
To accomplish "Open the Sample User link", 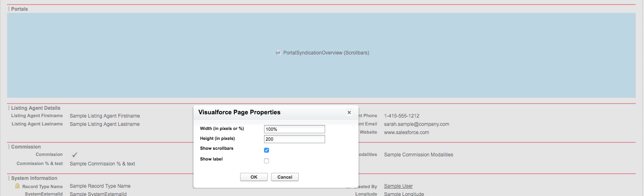I will (398, 186).
